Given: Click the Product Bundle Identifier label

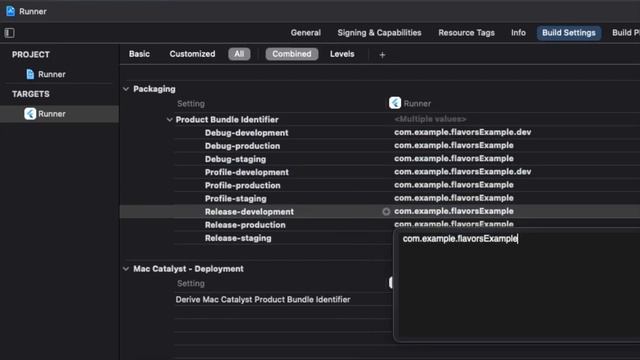Looking at the screenshot, I should click(227, 120).
